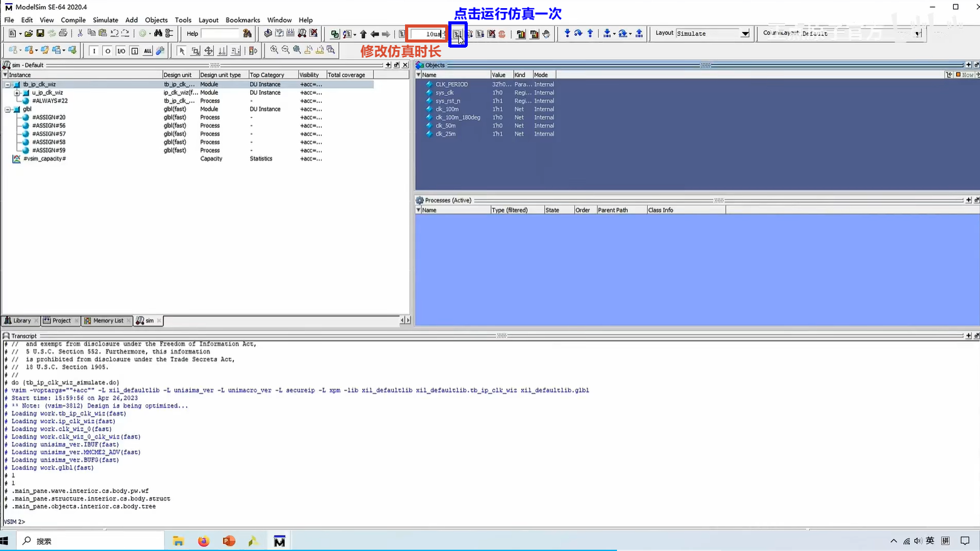Toggle the boxed 1 internal signals filter button
Viewport: 980px width, 551px height.
pos(134,51)
